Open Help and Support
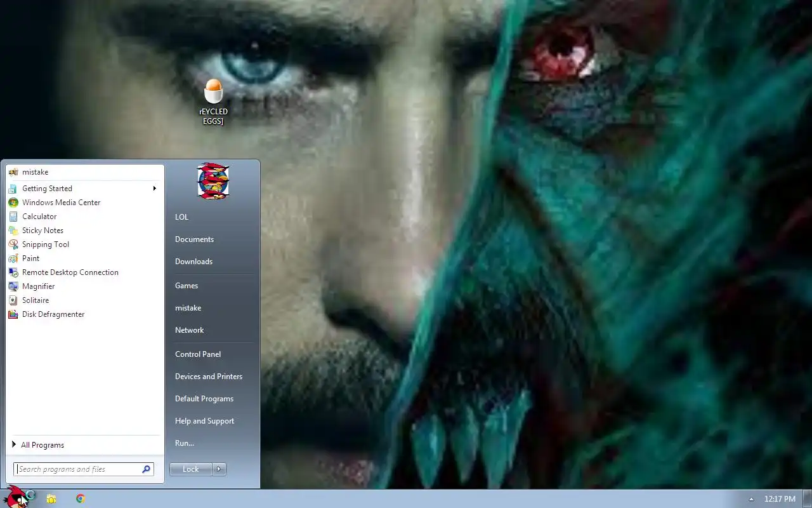812x508 pixels. click(x=204, y=421)
